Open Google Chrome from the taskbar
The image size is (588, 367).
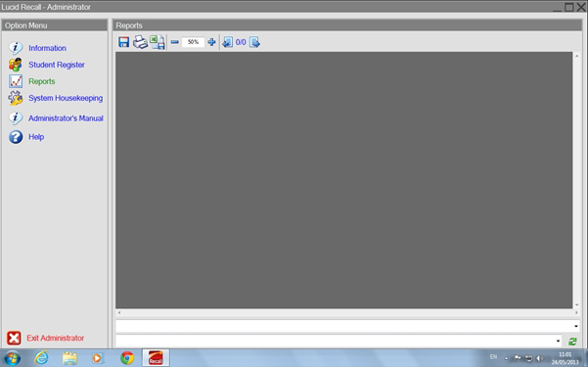point(127,358)
